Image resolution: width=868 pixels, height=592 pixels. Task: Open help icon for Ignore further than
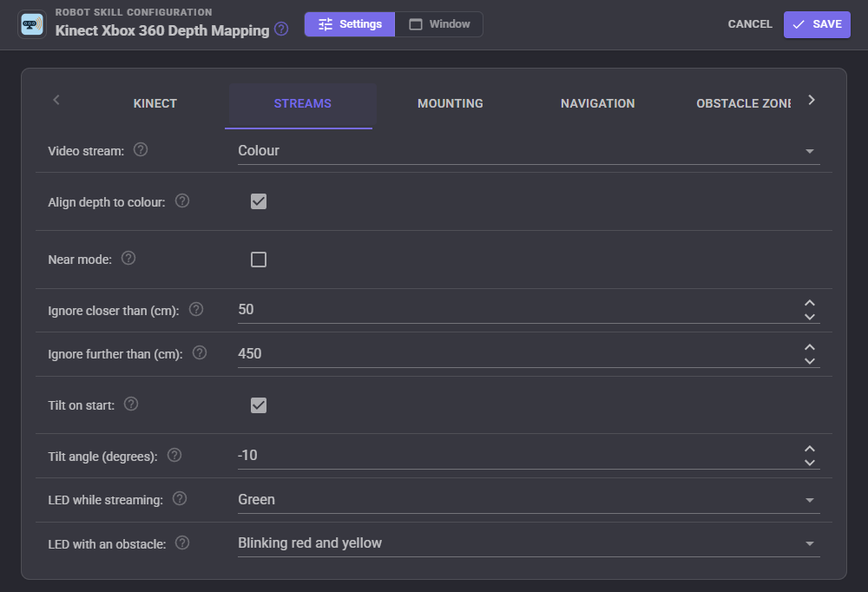click(200, 352)
